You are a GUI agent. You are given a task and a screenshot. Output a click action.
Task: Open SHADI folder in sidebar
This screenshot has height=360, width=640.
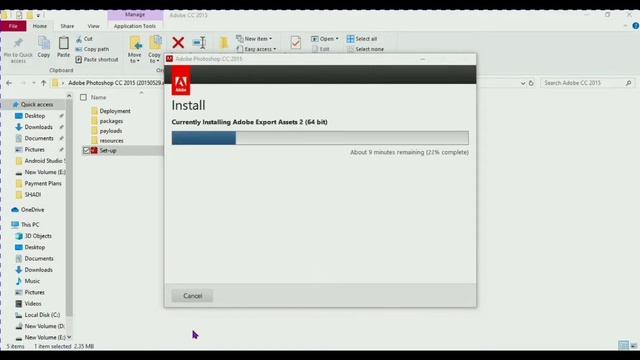28,195
